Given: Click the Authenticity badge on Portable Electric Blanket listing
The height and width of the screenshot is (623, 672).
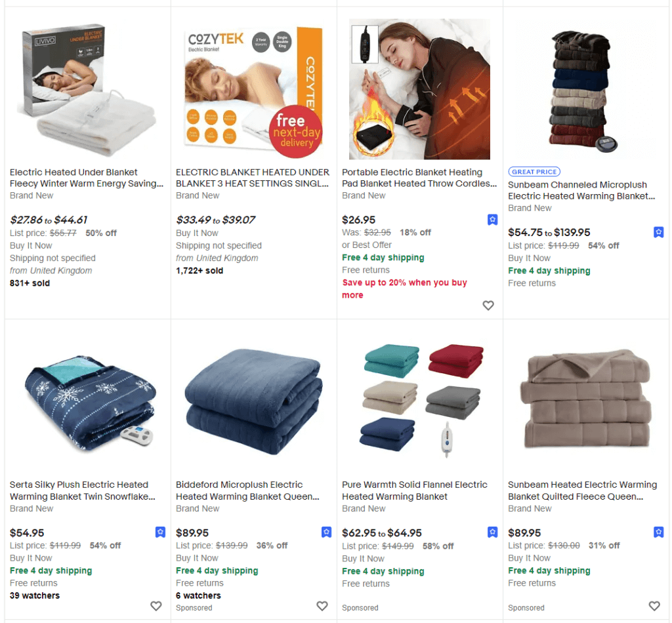Looking at the screenshot, I should (x=493, y=220).
